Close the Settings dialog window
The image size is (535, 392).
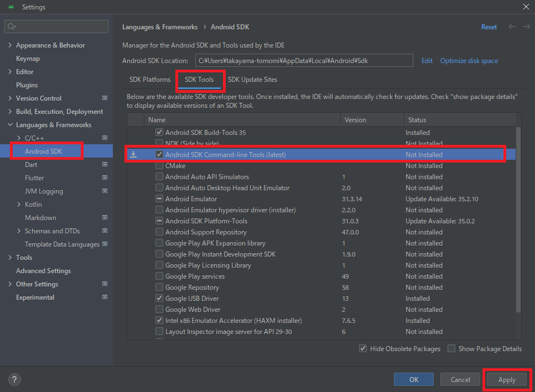526,7
